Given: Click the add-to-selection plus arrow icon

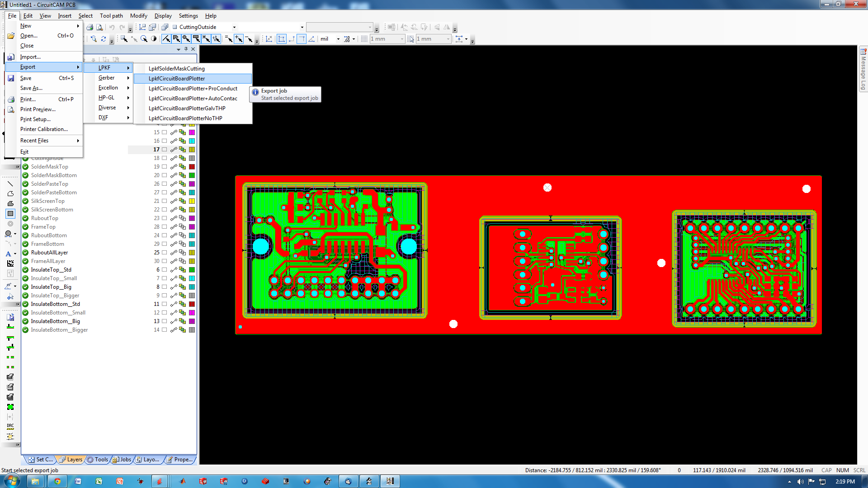Looking at the screenshot, I should click(239, 39).
